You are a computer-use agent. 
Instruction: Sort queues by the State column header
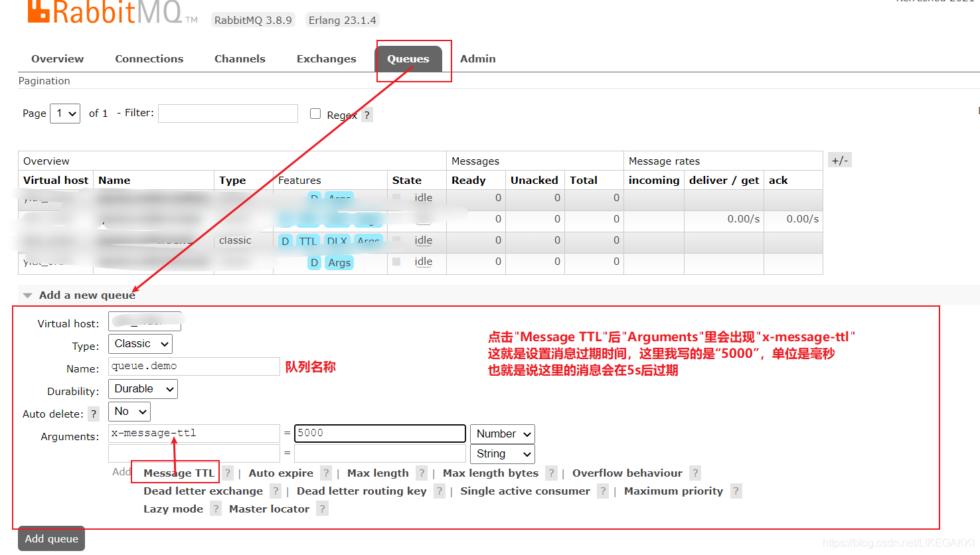point(407,180)
